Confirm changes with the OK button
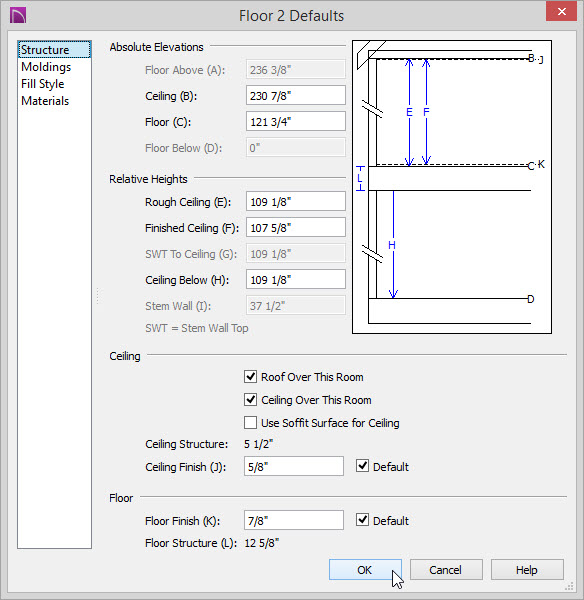The height and width of the screenshot is (600, 584). point(365,570)
